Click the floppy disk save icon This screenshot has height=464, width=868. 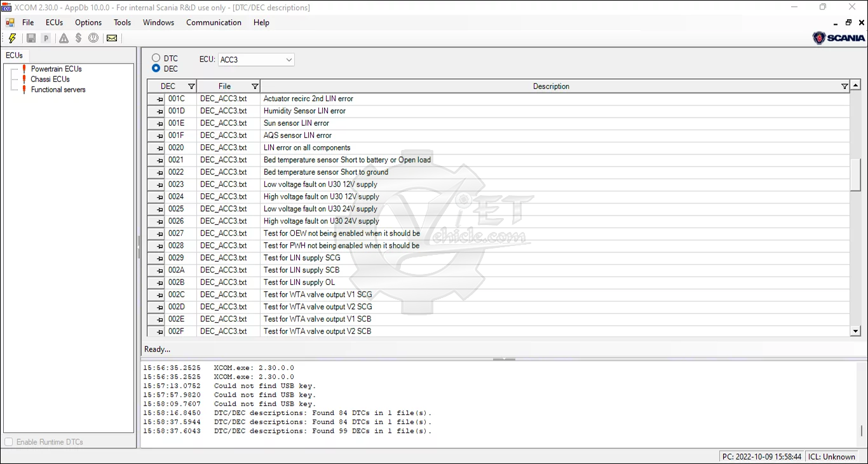tap(31, 38)
